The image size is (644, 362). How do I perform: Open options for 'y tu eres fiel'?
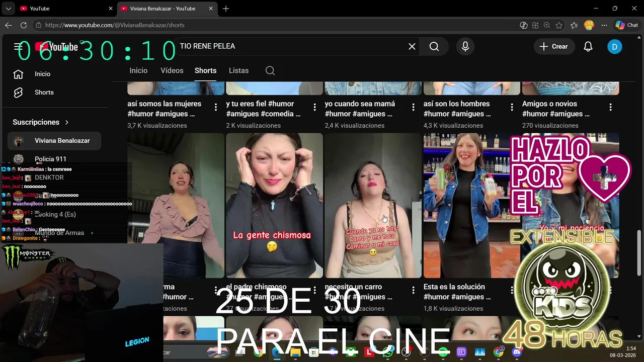[x=314, y=107]
